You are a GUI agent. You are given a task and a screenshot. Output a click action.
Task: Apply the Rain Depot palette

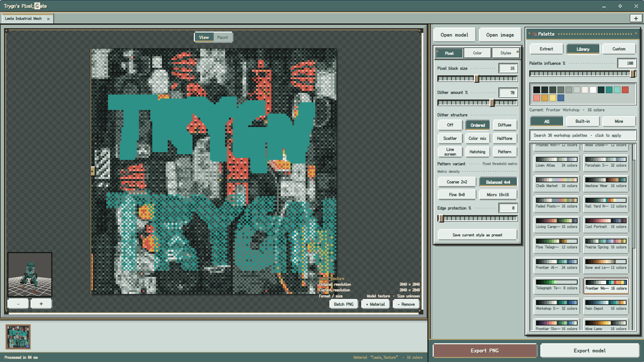click(606, 306)
